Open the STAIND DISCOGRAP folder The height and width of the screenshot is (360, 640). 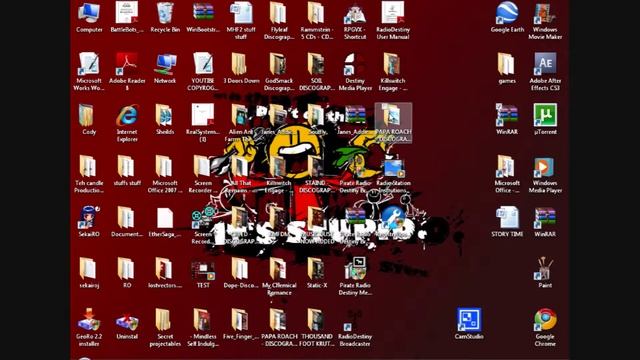[x=317, y=167]
